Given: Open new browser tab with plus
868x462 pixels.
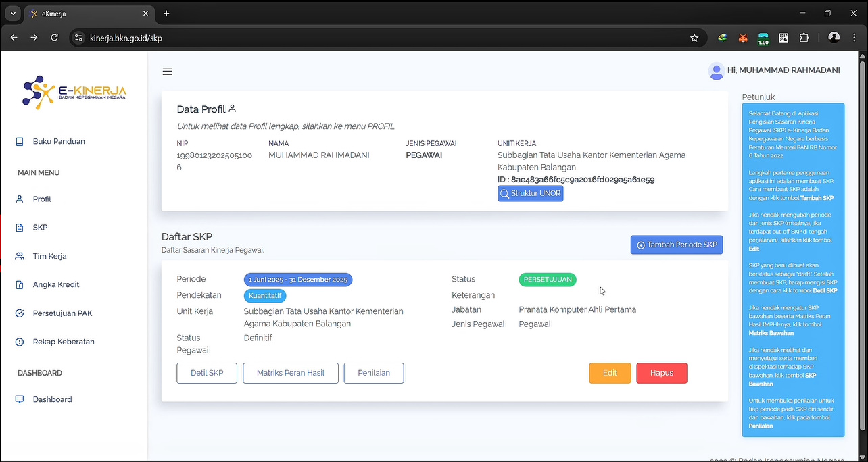Looking at the screenshot, I should tap(166, 14).
